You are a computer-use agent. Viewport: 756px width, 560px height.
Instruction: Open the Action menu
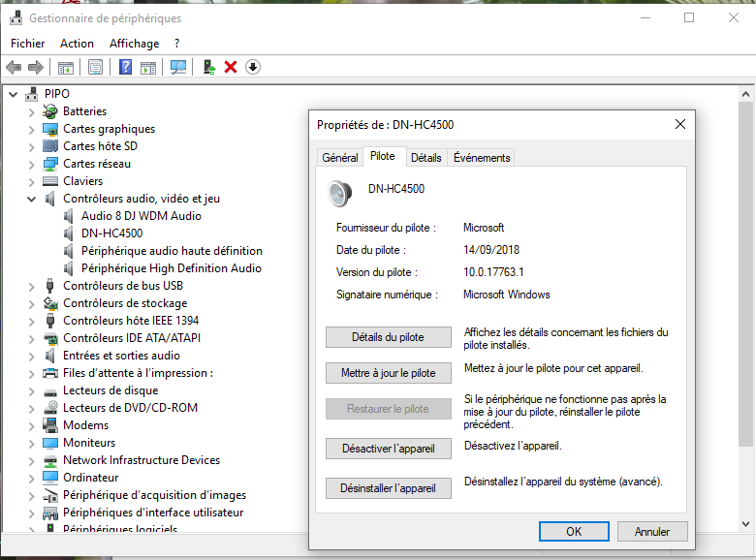(77, 44)
